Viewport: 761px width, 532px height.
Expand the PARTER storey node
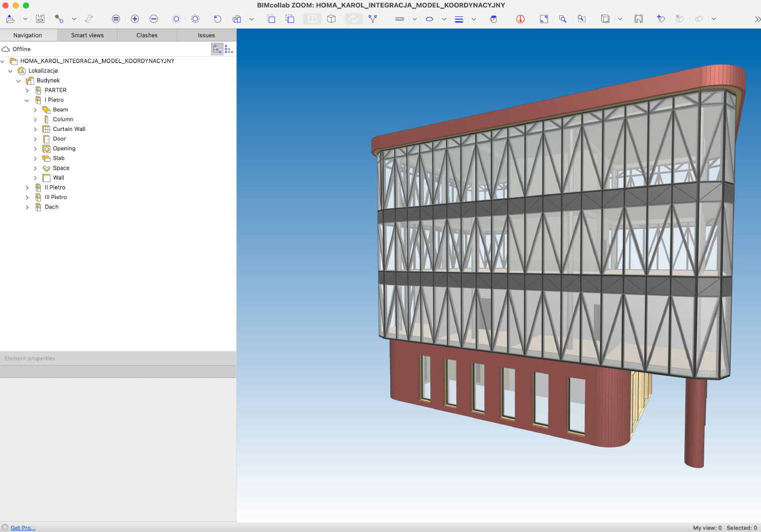click(27, 91)
